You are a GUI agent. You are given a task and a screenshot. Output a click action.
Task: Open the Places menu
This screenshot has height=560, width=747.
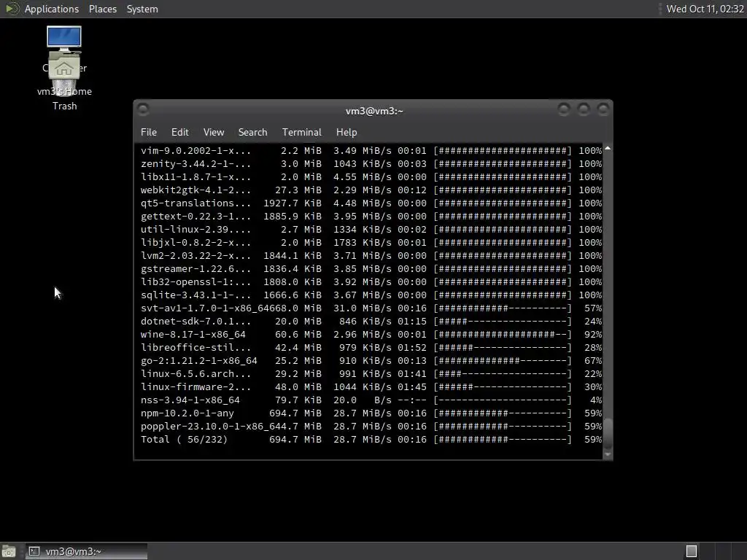(102, 9)
